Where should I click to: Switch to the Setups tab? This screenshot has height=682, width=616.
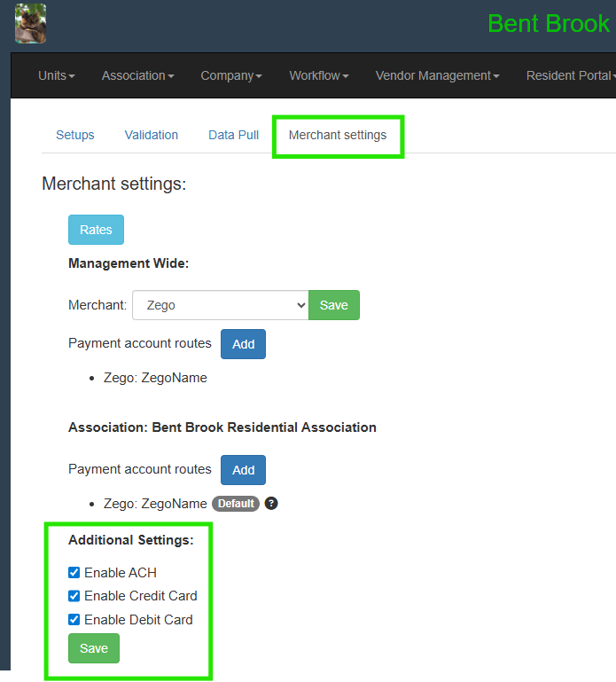point(75,135)
